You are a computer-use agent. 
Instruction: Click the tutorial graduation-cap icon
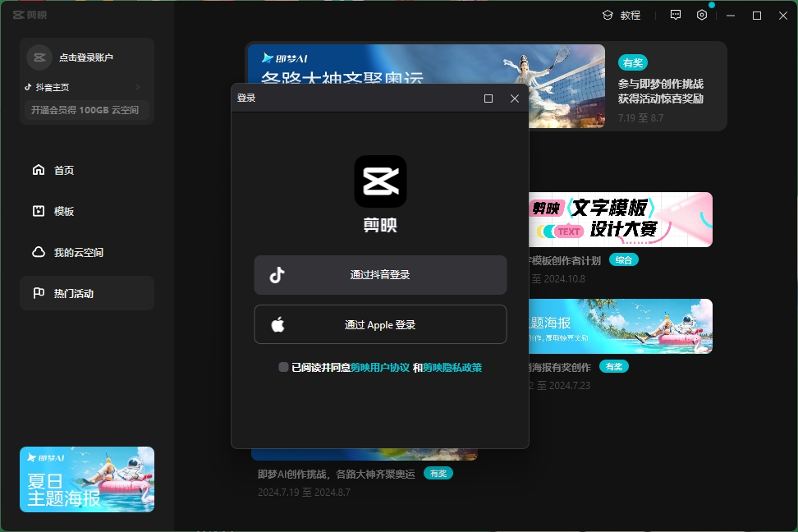608,16
